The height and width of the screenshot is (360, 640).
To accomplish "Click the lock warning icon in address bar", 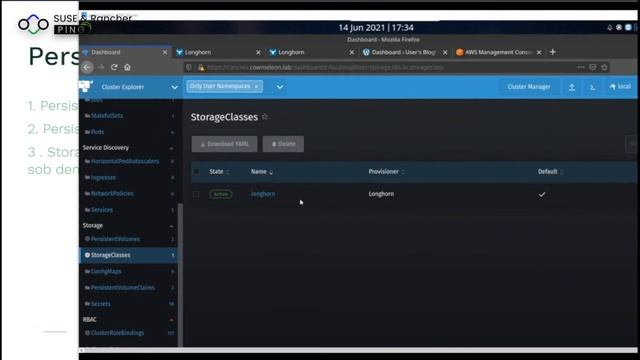I will (201, 68).
